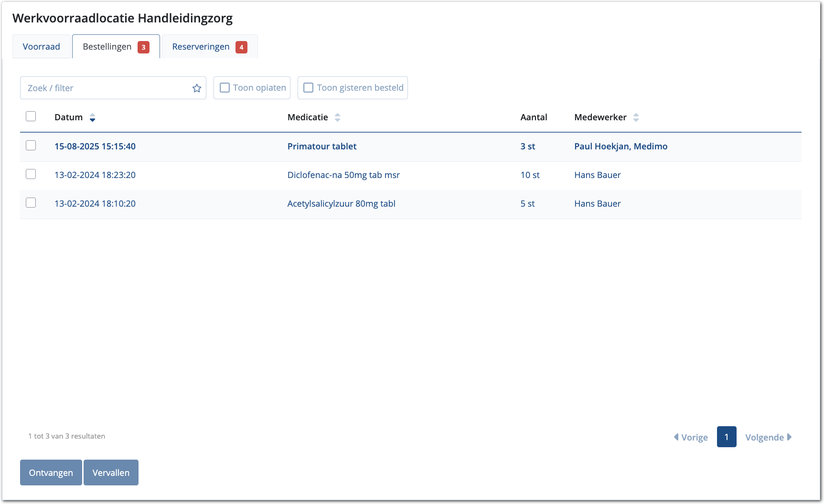The image size is (824, 504).
Task: Enable the Toon opiaten checkbox
Action: pos(225,88)
